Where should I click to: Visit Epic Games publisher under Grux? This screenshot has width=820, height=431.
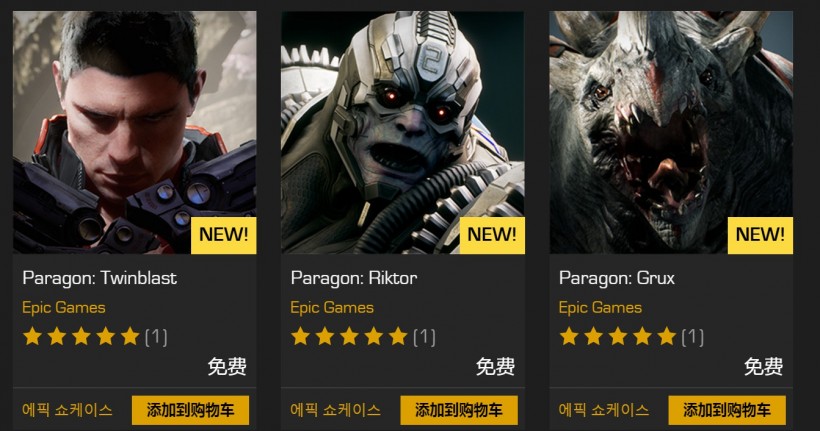point(600,308)
